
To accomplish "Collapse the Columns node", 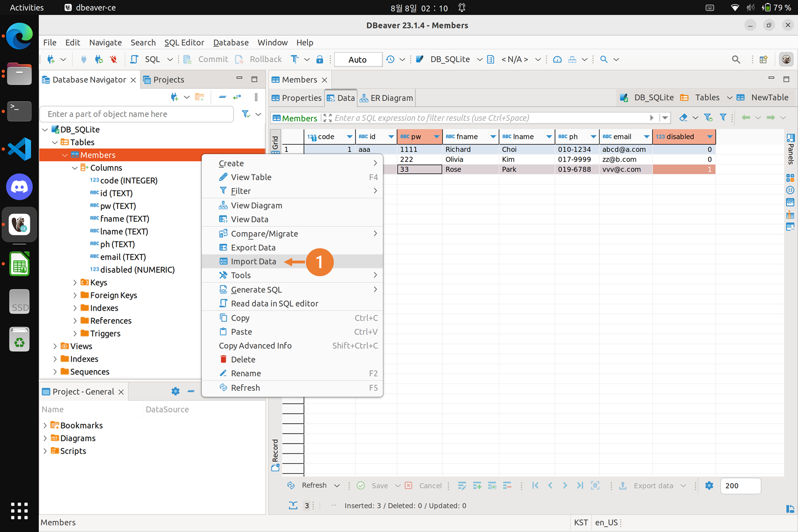I will pos(75,168).
